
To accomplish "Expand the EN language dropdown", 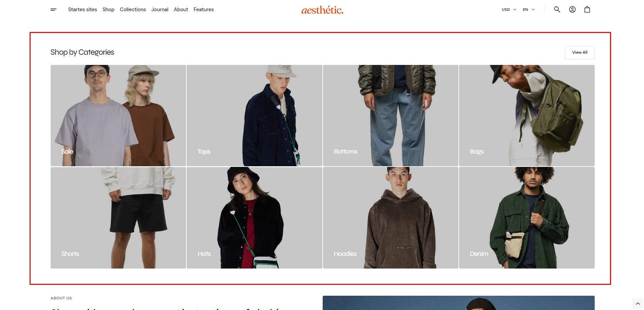I will [x=529, y=10].
